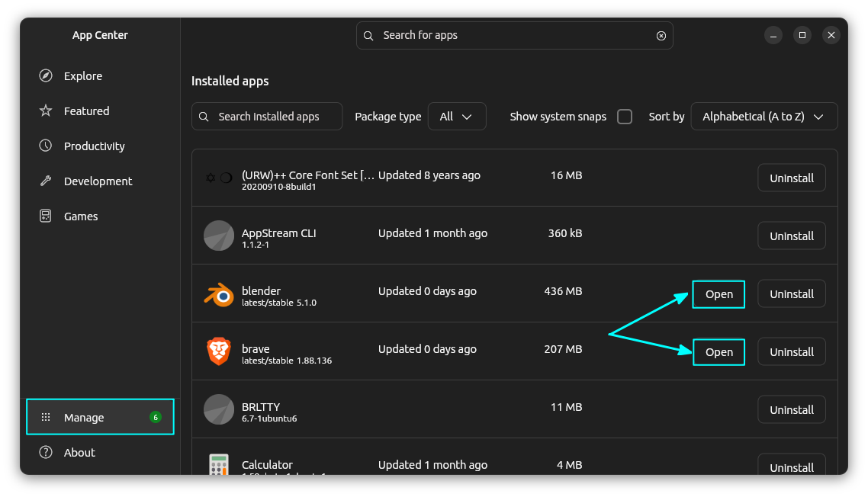Open the Package type dropdown
868x497 pixels.
point(457,116)
